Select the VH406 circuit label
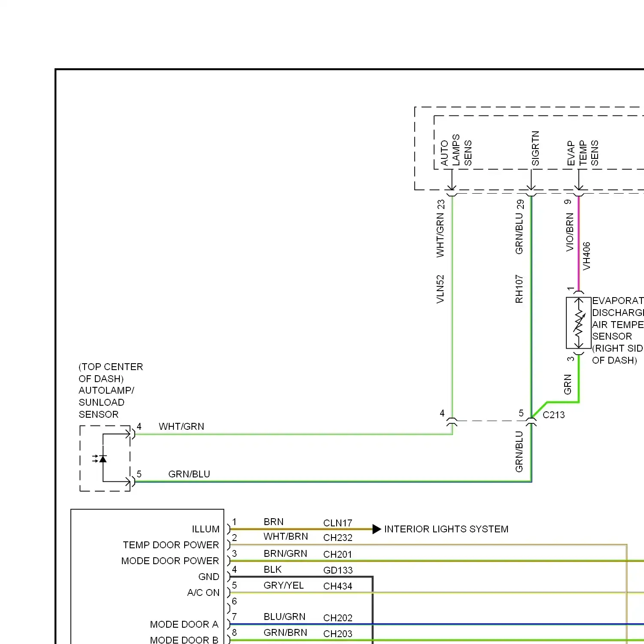This screenshot has width=644, height=644. [x=586, y=256]
